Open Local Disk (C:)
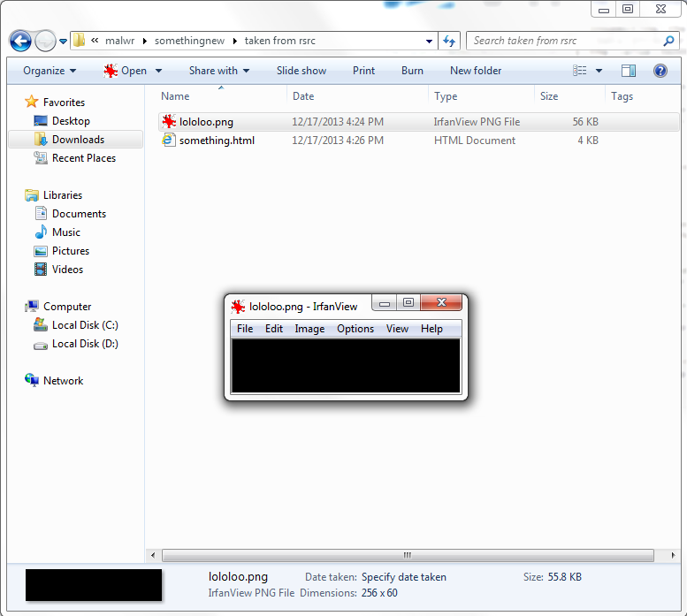Screen dimensions: 687x616 pos(85,325)
